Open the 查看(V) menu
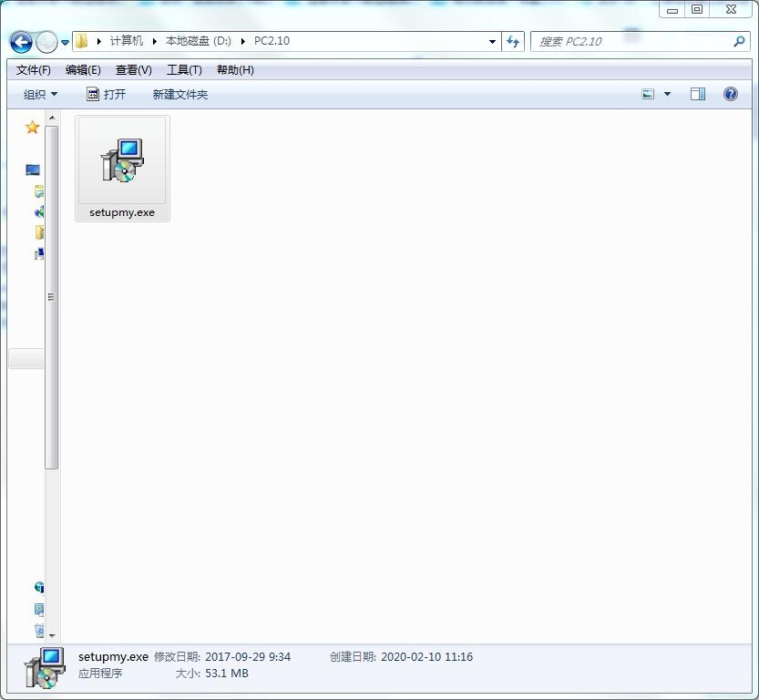This screenshot has width=759, height=700. click(134, 70)
